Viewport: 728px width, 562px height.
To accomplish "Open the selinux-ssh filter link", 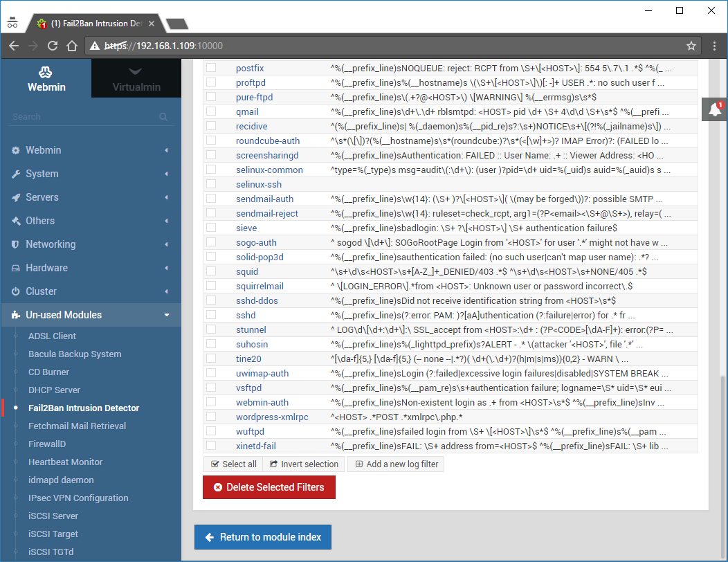I will tap(259, 184).
